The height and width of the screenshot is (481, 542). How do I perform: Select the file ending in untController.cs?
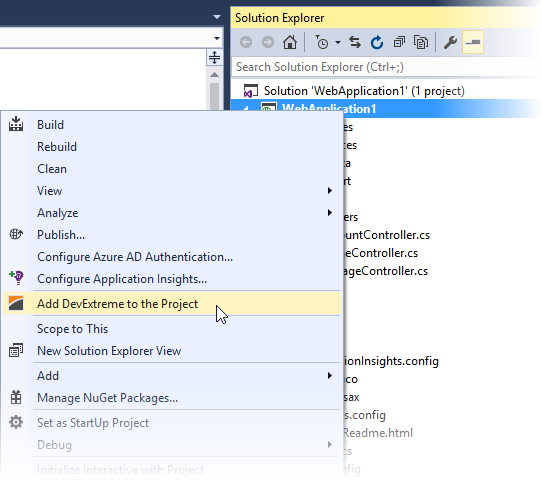386,235
